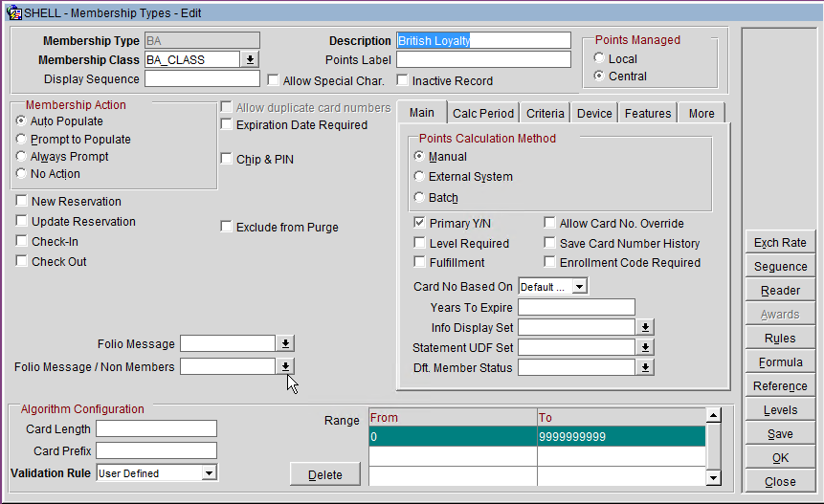This screenshot has width=824, height=504.
Task: Click into the Card Length field
Action: pos(156,428)
